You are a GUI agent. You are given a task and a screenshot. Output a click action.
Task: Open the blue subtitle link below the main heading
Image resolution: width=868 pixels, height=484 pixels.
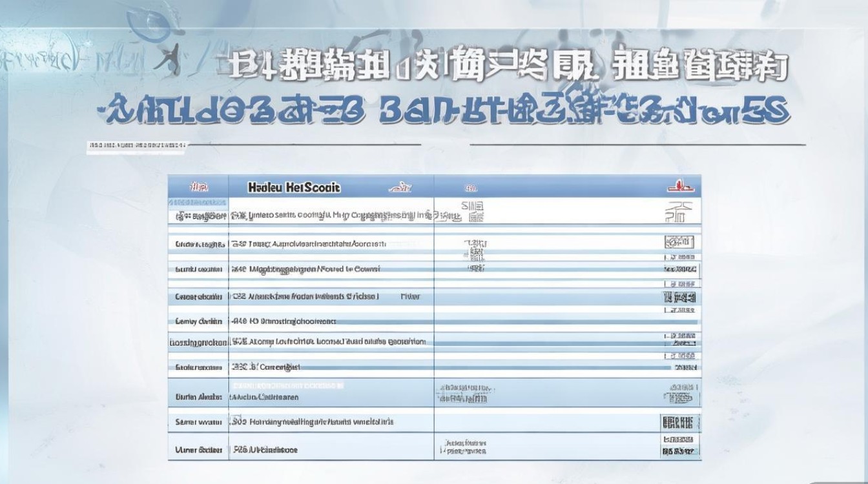[x=434, y=110]
